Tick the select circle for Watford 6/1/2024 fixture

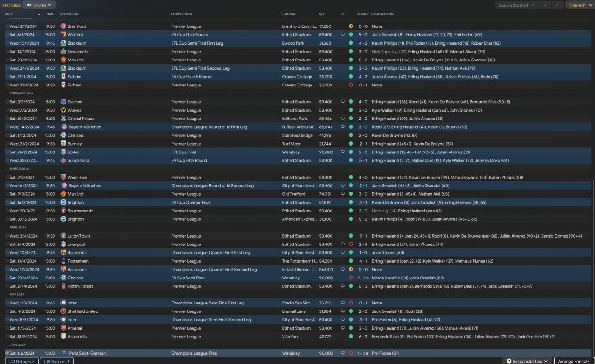7,35
